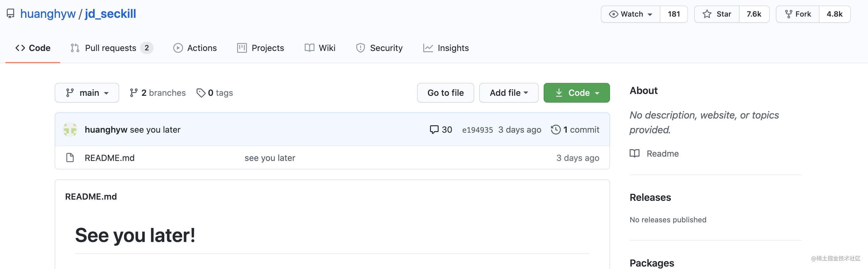Fork the repository with the Fork button
This screenshot has width=868, height=269.
[x=798, y=14]
